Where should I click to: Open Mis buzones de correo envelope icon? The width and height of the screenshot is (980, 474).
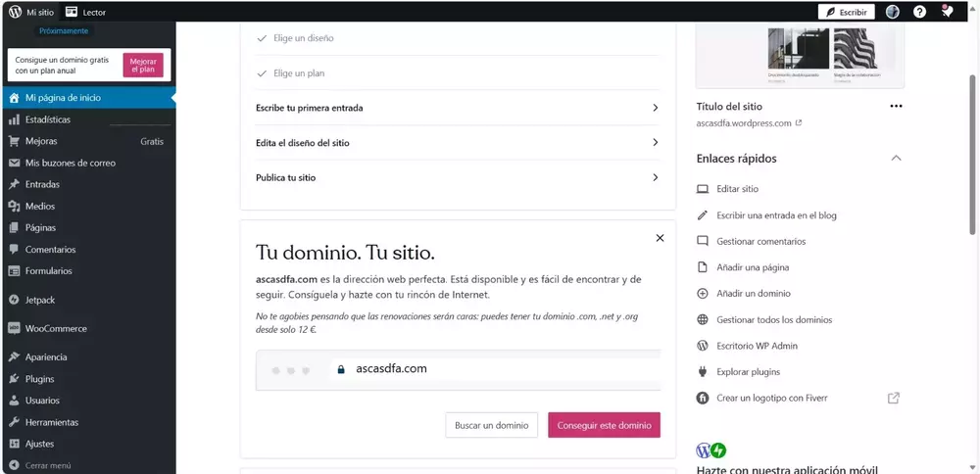tap(14, 163)
